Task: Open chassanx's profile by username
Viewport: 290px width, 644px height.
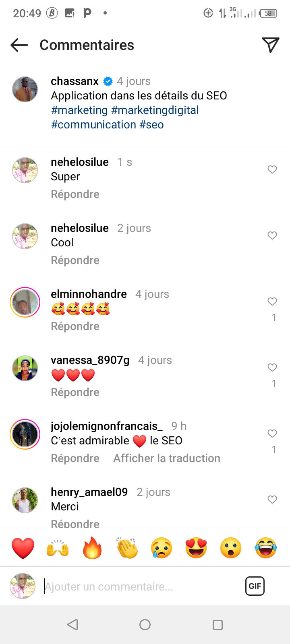Action: coord(75,81)
